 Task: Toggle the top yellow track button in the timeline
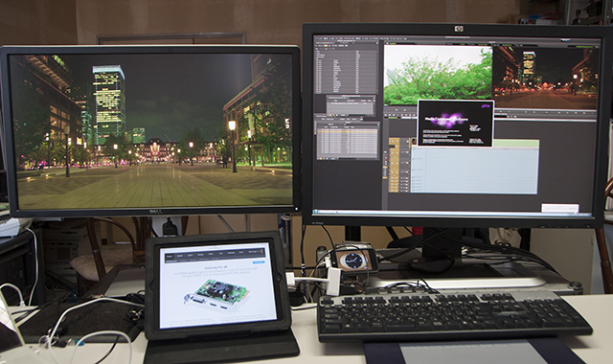click(x=394, y=141)
